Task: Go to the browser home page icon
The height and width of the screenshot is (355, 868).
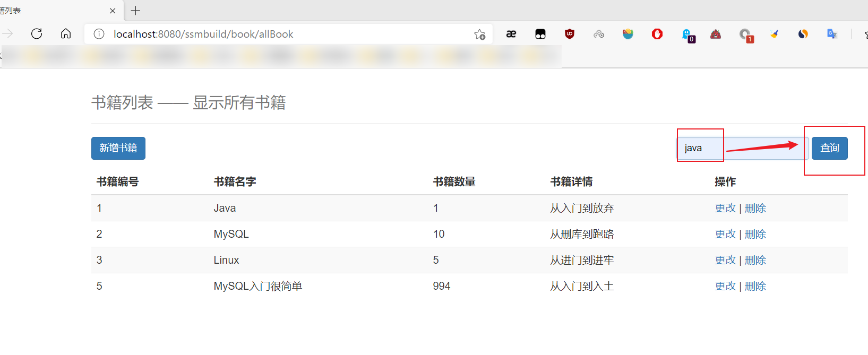Action: pyautogui.click(x=66, y=34)
